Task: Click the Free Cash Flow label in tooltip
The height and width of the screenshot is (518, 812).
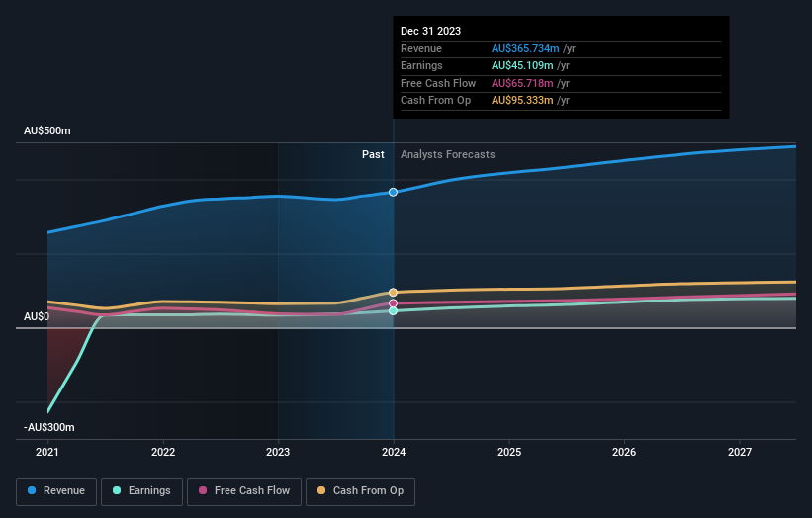Action: (438, 83)
